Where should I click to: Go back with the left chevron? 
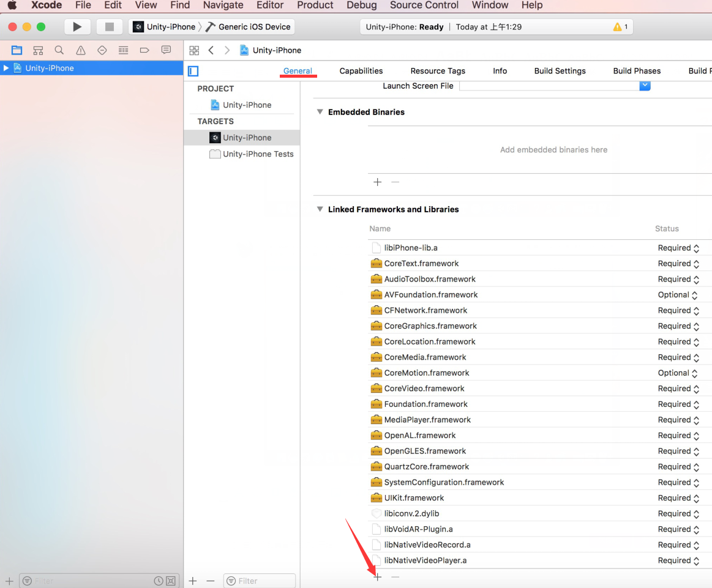tap(211, 50)
